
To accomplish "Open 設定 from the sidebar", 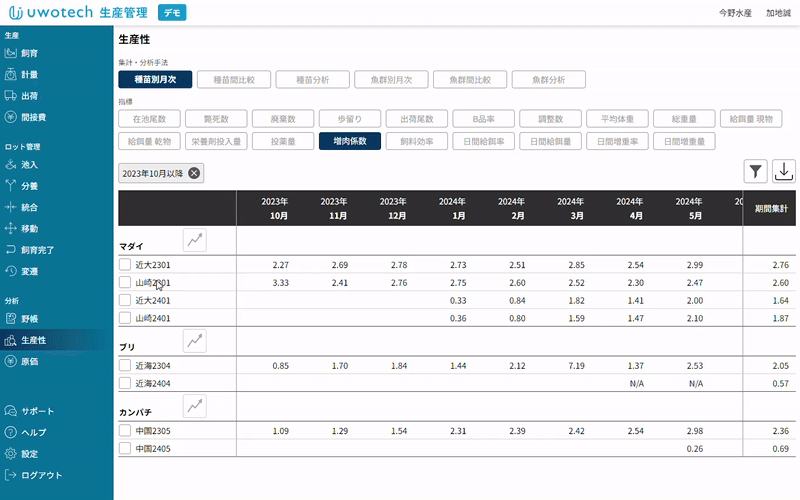I will point(30,454).
